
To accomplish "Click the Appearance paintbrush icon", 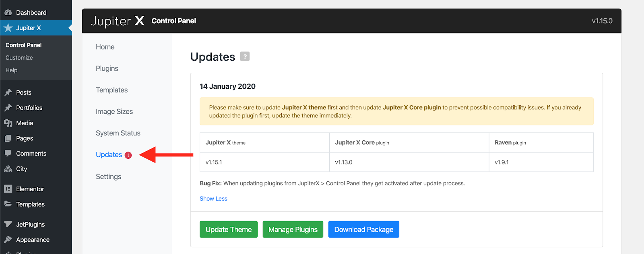I will coord(8,240).
